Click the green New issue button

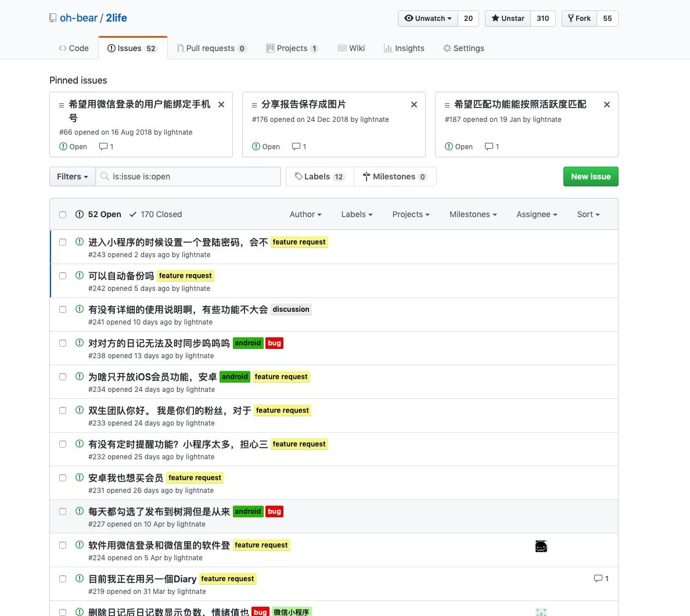[x=591, y=176]
